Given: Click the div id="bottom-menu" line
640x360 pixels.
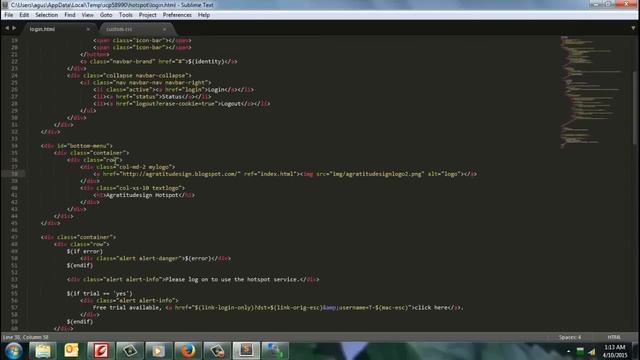Looking at the screenshot, I should pos(77,146).
